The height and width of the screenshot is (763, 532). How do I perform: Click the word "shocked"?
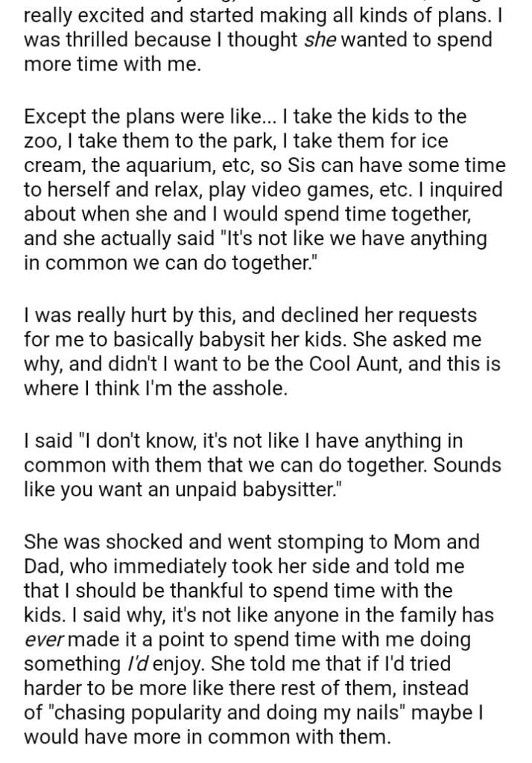point(135,543)
